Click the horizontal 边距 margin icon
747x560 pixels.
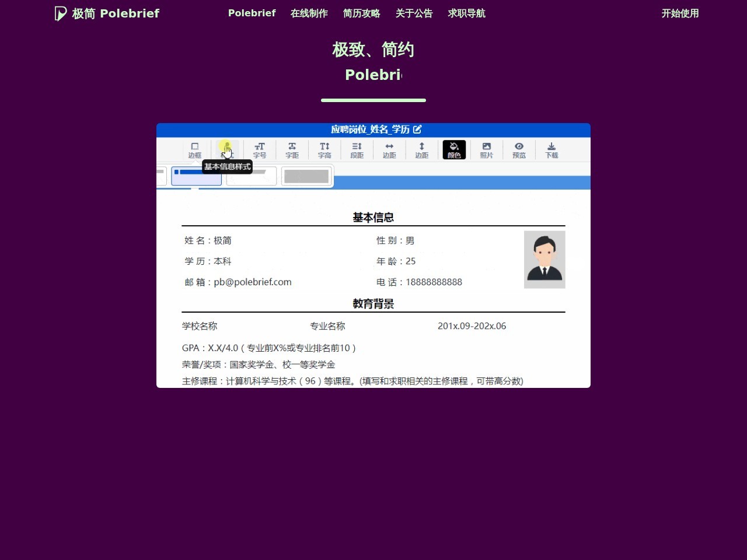click(x=389, y=150)
